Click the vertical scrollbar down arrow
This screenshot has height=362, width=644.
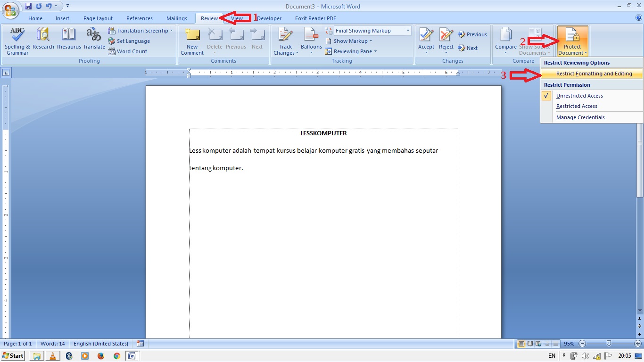640,311
